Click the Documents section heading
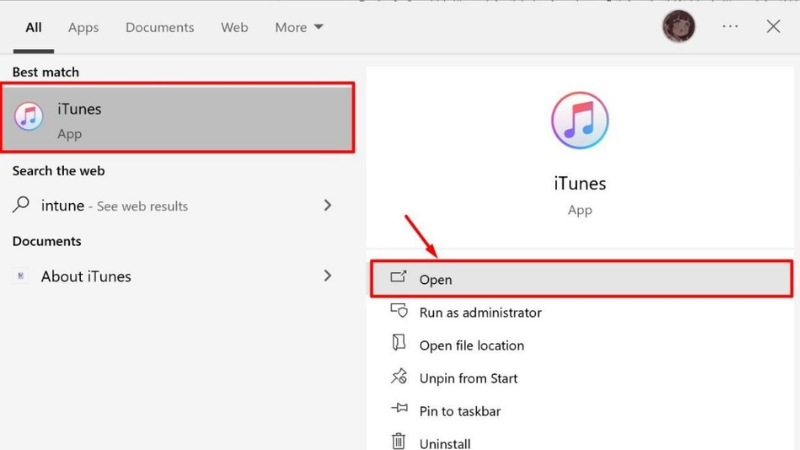Image resolution: width=800 pixels, height=450 pixels. tap(47, 241)
